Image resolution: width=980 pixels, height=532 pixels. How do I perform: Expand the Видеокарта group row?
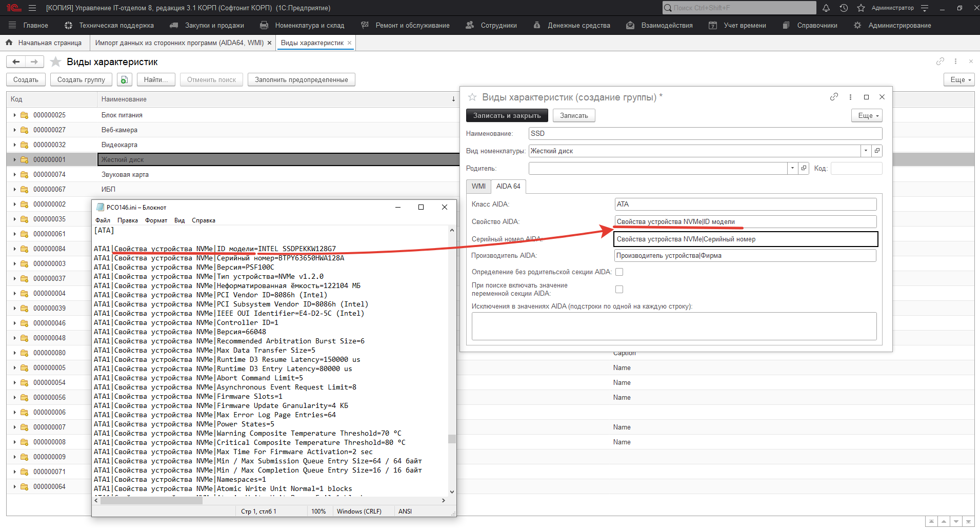[14, 145]
